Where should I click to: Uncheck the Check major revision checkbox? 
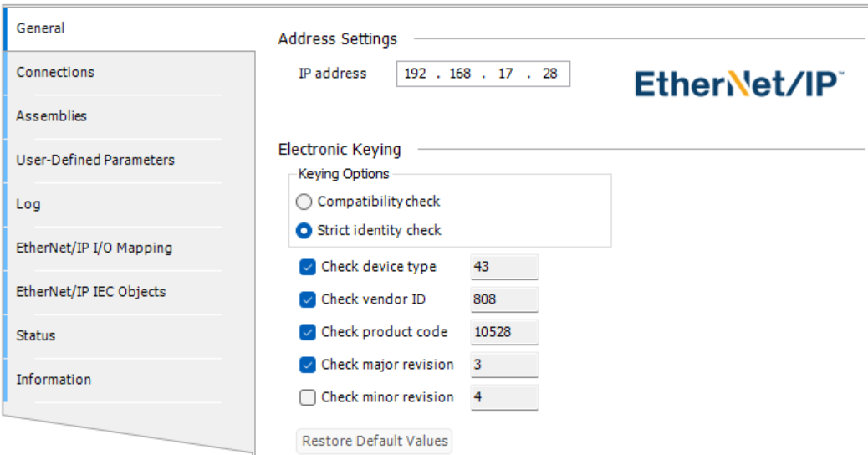pos(308,365)
